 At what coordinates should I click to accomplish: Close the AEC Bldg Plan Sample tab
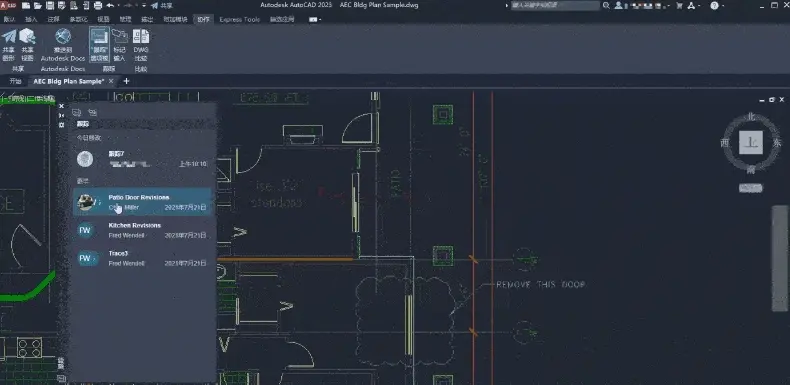(x=111, y=81)
